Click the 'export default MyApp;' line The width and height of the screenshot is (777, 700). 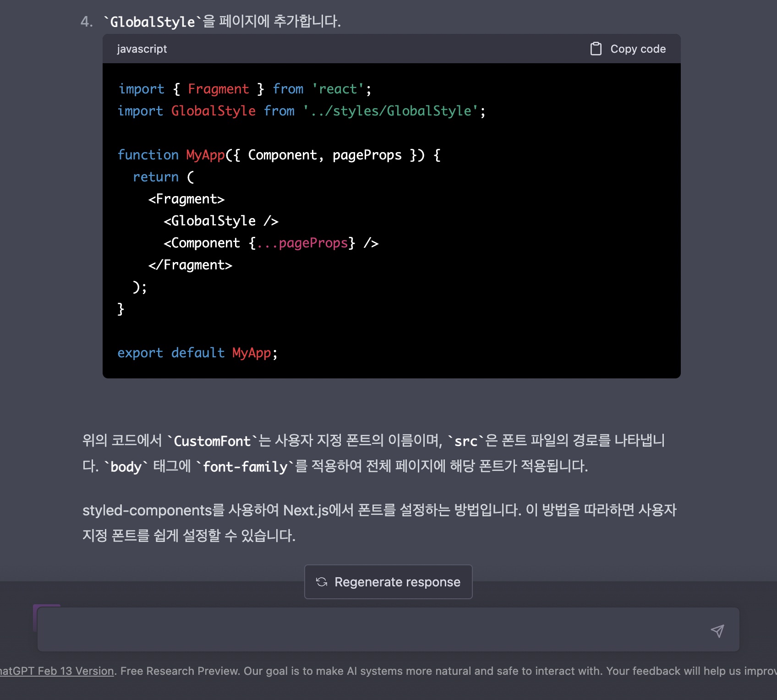pos(197,353)
